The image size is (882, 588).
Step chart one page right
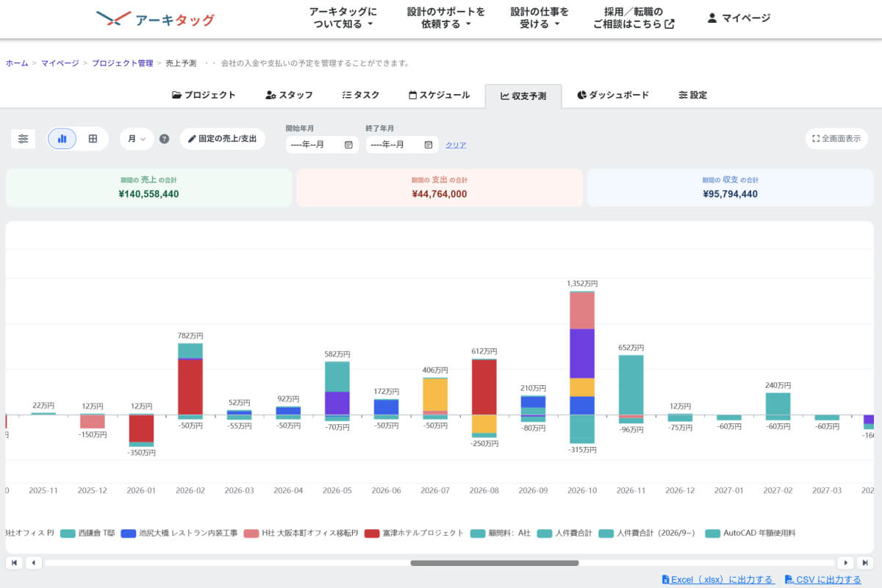846,563
